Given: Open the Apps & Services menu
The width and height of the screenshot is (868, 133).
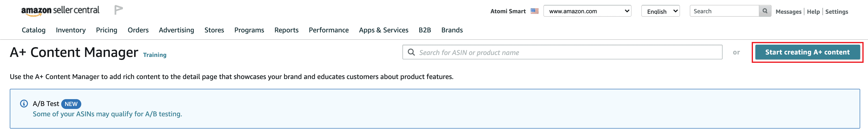Looking at the screenshot, I should (x=384, y=30).
